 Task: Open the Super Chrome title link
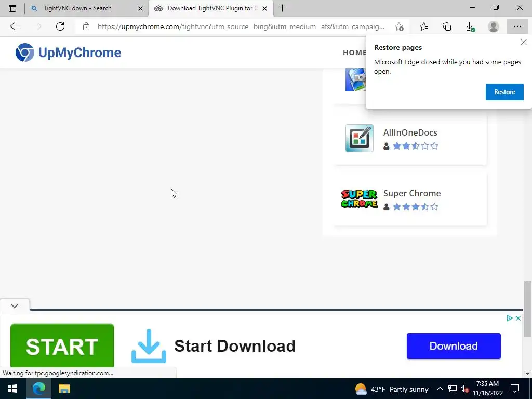point(412,193)
